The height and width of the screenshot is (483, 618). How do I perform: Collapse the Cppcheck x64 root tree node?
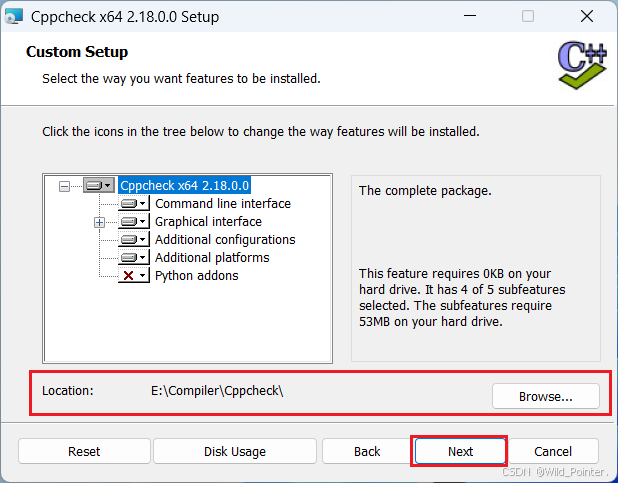click(x=64, y=186)
